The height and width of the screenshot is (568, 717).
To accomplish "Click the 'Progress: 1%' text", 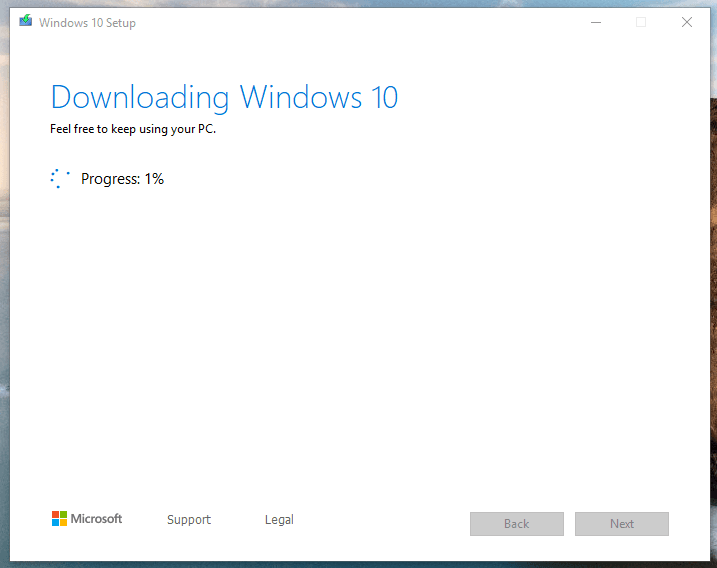I will pyautogui.click(x=122, y=179).
